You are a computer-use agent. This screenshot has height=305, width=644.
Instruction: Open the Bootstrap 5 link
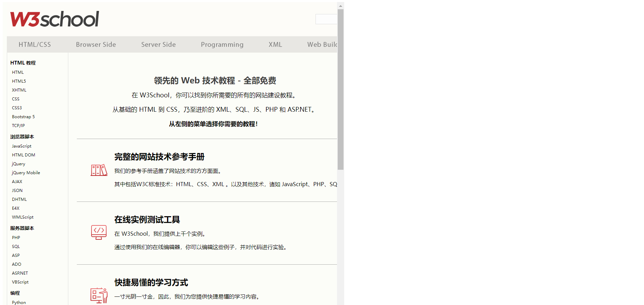coord(23,117)
